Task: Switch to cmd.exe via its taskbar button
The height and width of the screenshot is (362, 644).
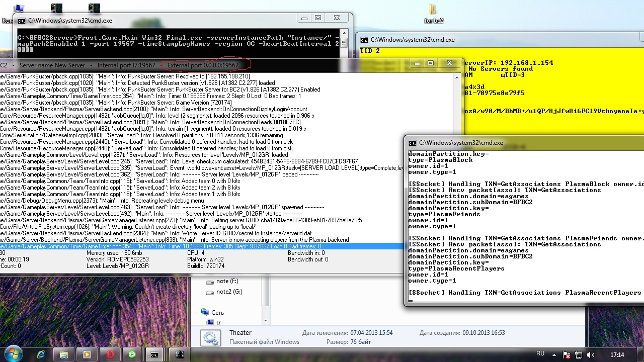Action: (155, 354)
